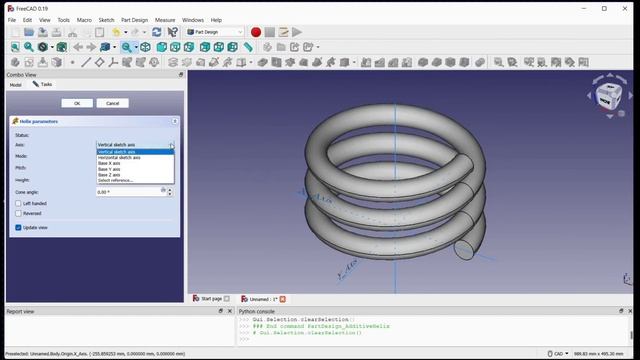Click the Create body icon
Screen dimensions: 640x360
(16, 62)
